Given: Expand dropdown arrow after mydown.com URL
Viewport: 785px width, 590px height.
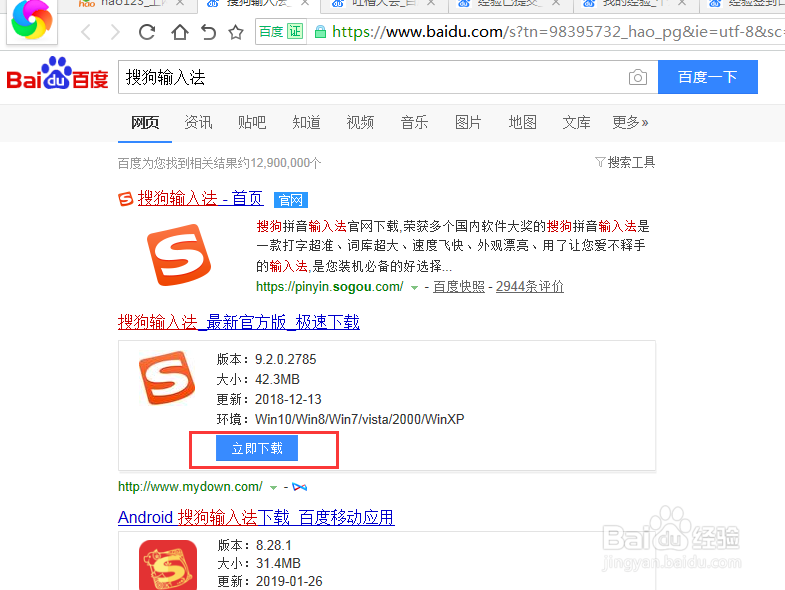Looking at the screenshot, I should 273,487.
